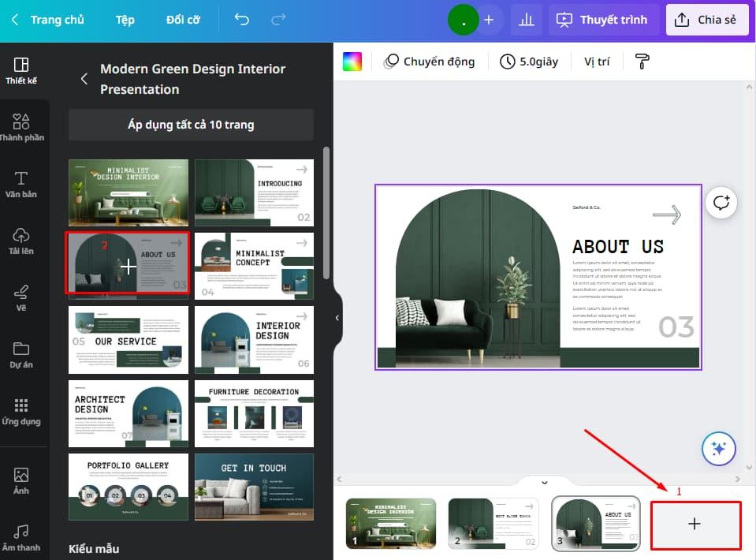Collapse the templates side panel with its chevron
756x560 pixels.
[337, 318]
